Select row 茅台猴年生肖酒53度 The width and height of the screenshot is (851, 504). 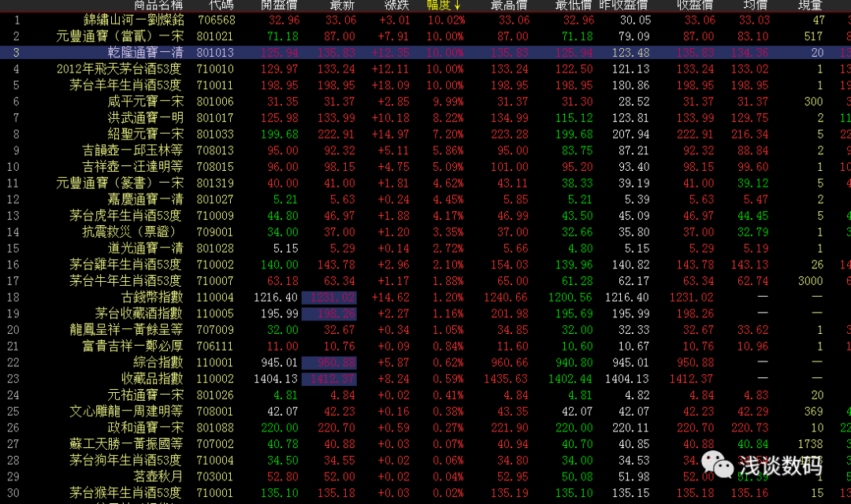(425, 493)
